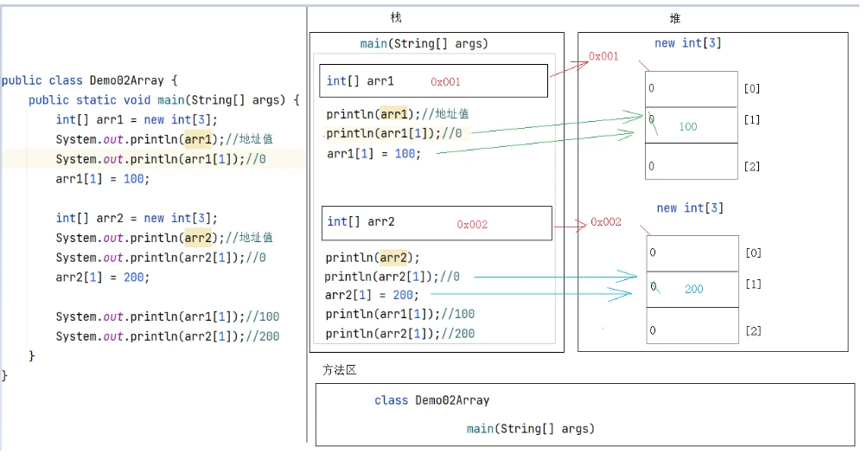Click the int[] arr2 = new int[3] code line
This screenshot has height=460, width=868.
pos(137,218)
